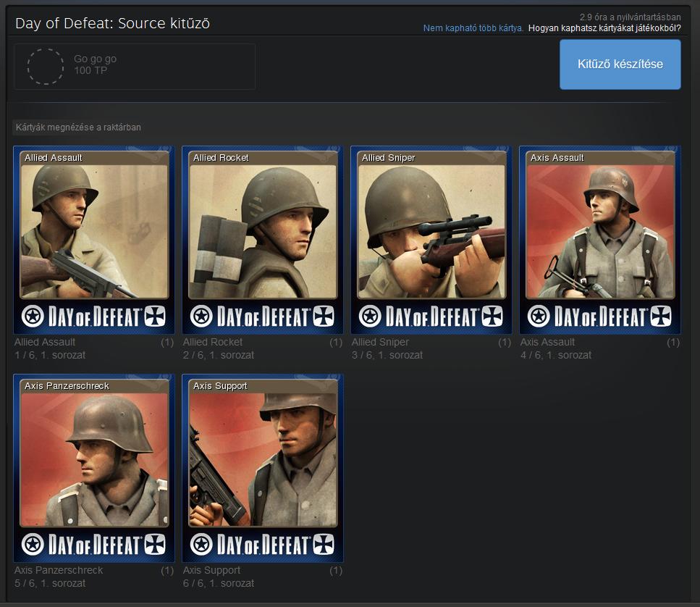The height and width of the screenshot is (607, 700).
Task: Click the iron cross emblem on Axis Assault card
Action: (661, 317)
